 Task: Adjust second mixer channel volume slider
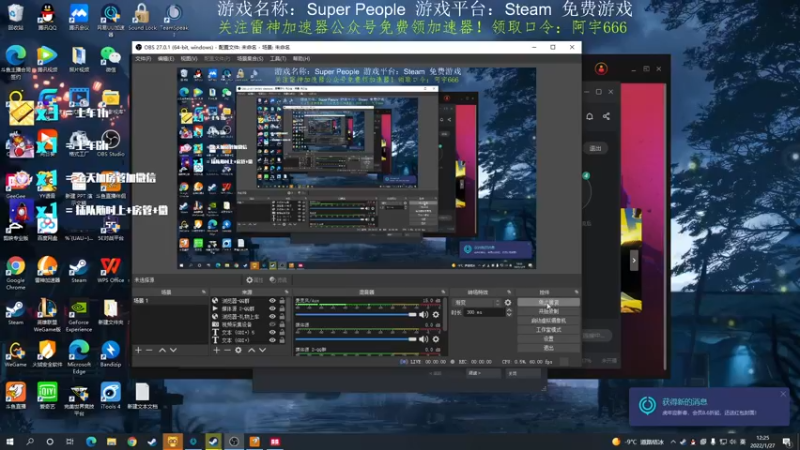[x=356, y=339]
